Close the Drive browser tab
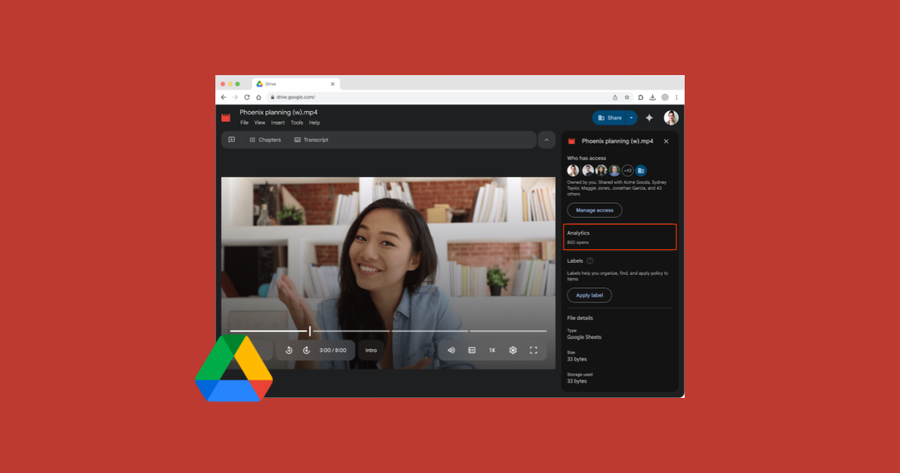Screen dimensions: 900x473 click(332, 84)
